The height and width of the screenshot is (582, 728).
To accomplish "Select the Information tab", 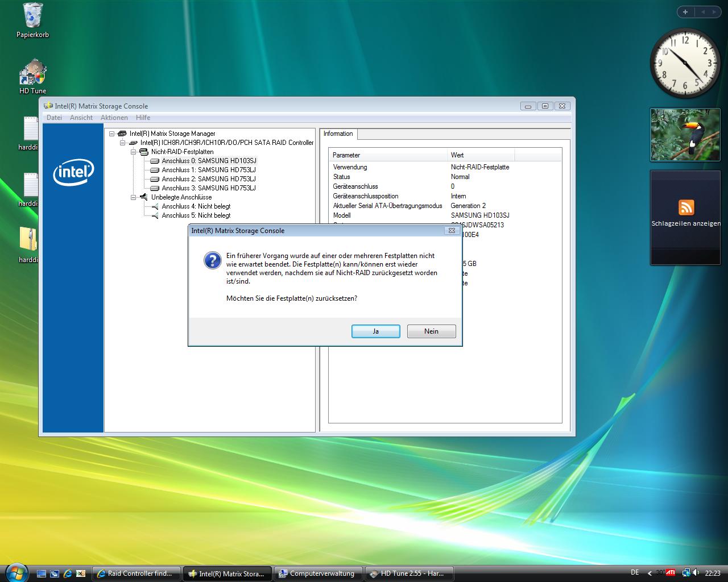I will (338, 134).
